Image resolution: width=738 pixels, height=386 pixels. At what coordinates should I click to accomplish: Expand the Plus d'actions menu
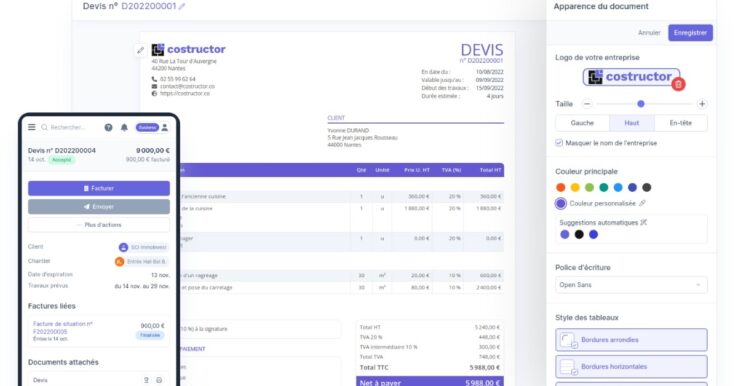point(99,225)
